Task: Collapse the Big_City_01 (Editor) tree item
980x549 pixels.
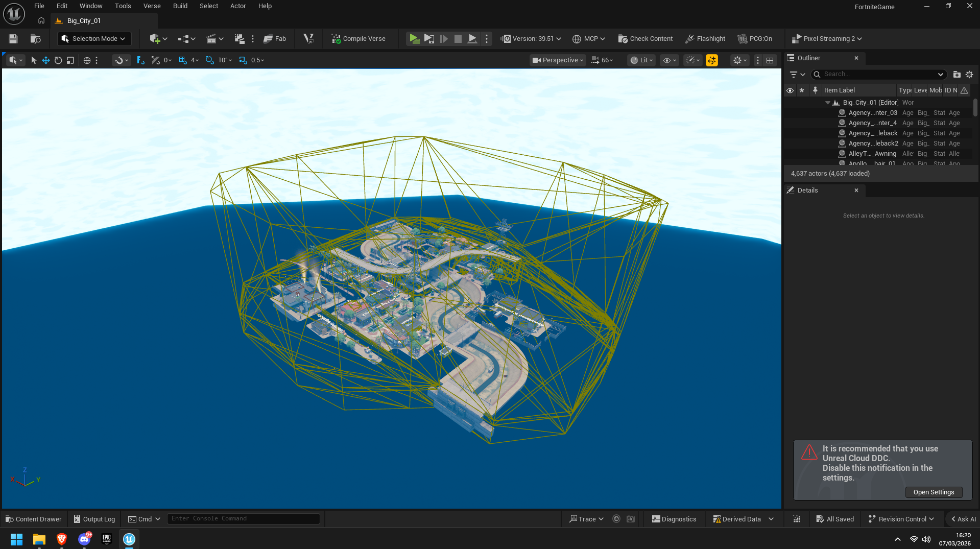Action: (828, 102)
